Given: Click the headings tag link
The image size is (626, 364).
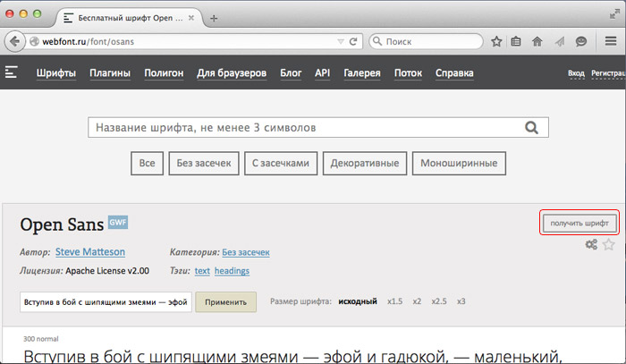Looking at the screenshot, I should click(232, 271).
